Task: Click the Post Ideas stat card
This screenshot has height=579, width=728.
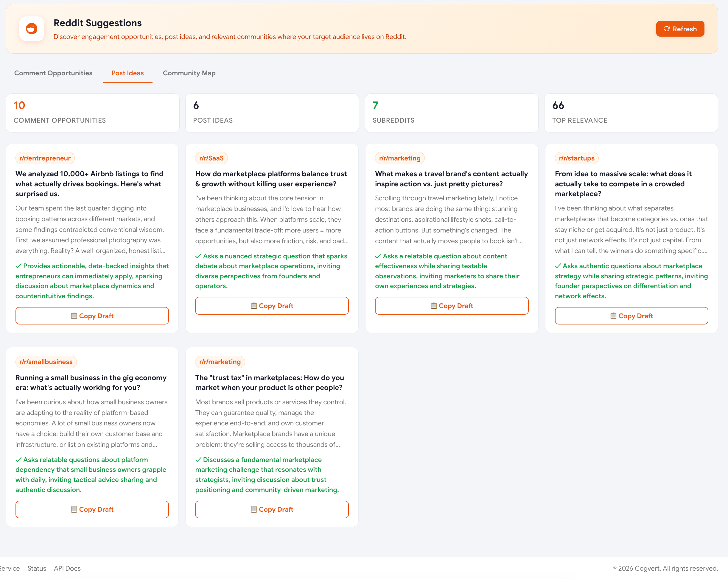Action: pyautogui.click(x=272, y=113)
